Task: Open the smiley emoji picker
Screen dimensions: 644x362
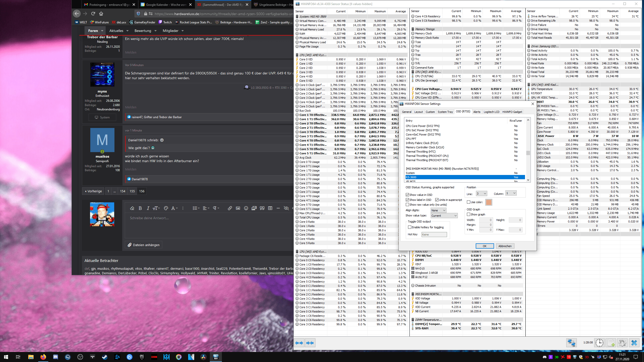Action: click(x=246, y=208)
